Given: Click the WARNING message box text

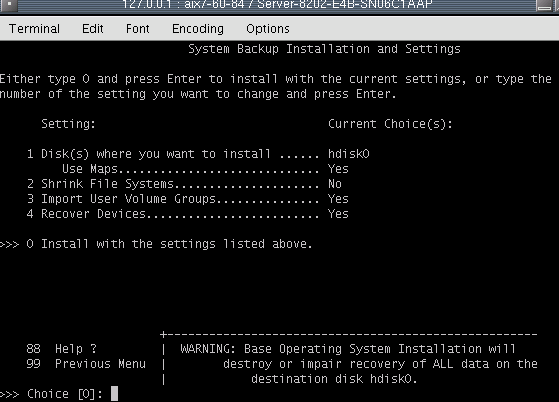Looking at the screenshot, I should [x=359, y=364].
